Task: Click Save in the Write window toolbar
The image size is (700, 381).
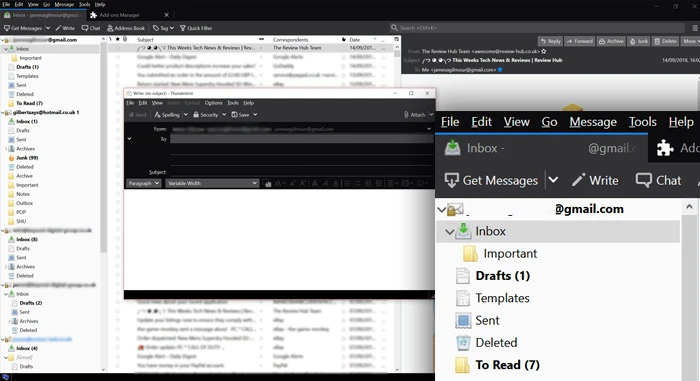Action: tap(241, 115)
